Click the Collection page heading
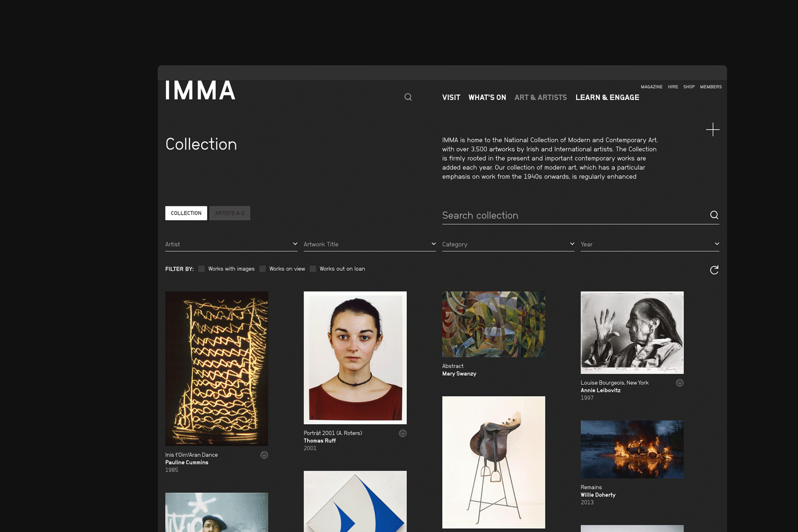This screenshot has width=798, height=532. tap(201, 144)
